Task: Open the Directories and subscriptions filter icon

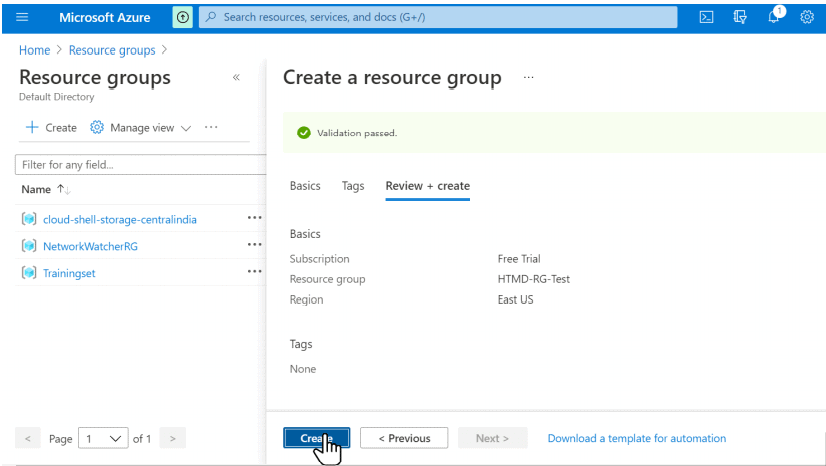Action: click(x=740, y=17)
